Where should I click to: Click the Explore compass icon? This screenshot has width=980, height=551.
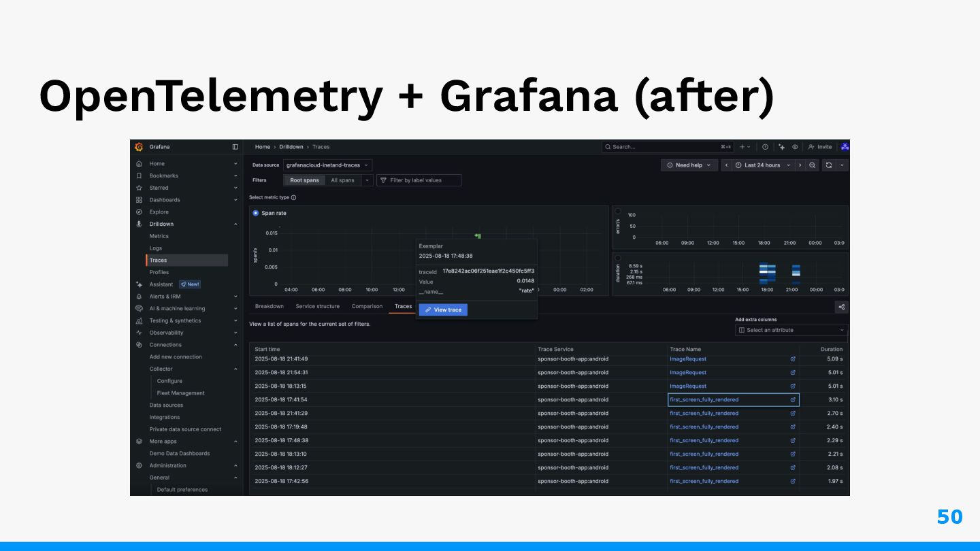click(139, 212)
